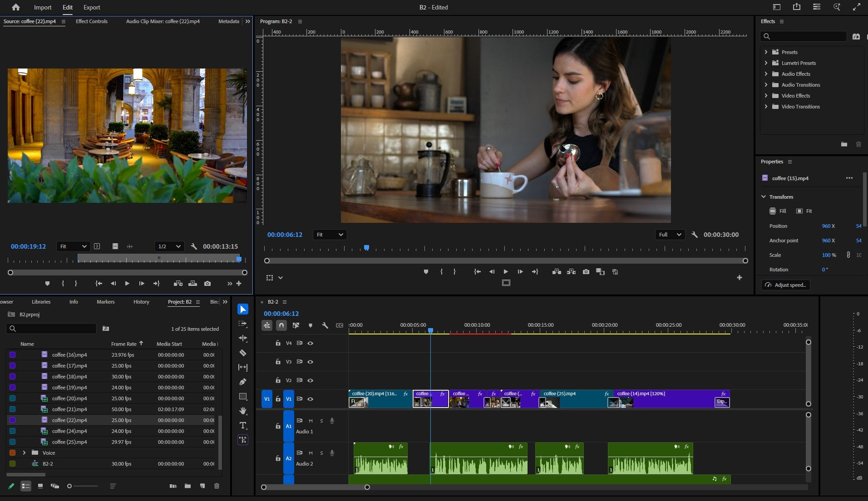Mute the Audio 2 track
Screen dimensions: 868x501
click(x=311, y=453)
